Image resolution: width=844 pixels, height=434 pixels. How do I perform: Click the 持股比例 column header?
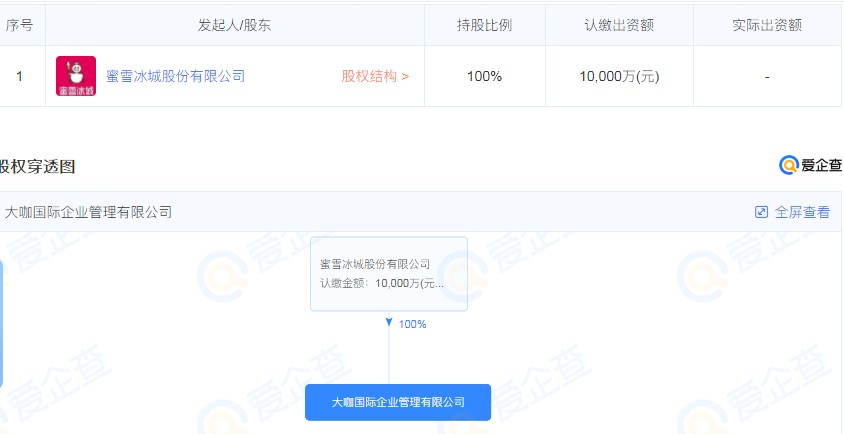484,25
